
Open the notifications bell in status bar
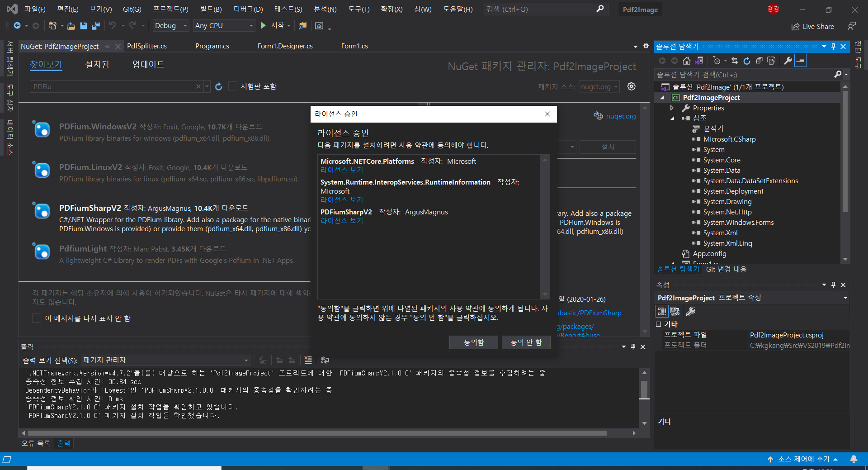pyautogui.click(x=854, y=459)
